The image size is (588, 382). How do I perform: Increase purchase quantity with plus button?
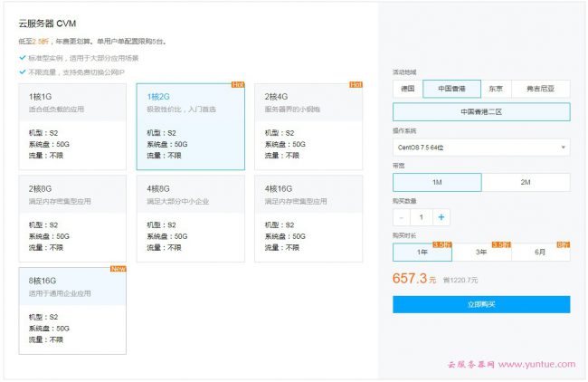point(441,217)
